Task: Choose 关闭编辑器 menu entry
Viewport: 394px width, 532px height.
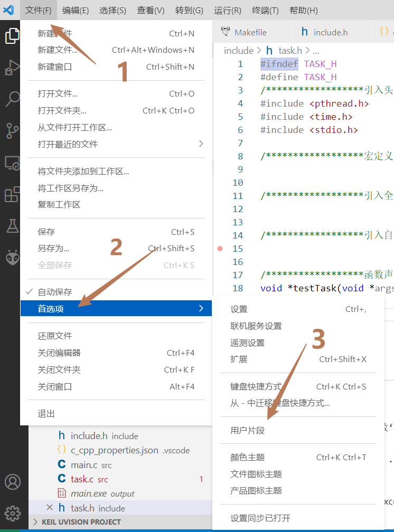Action: [116, 353]
